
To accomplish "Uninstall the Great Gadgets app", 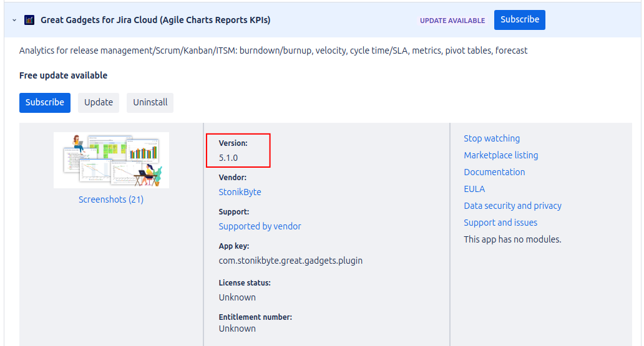I will 150,102.
